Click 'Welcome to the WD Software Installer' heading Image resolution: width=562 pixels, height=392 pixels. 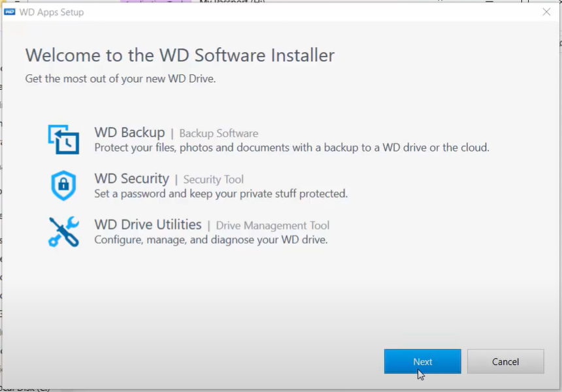tap(180, 55)
